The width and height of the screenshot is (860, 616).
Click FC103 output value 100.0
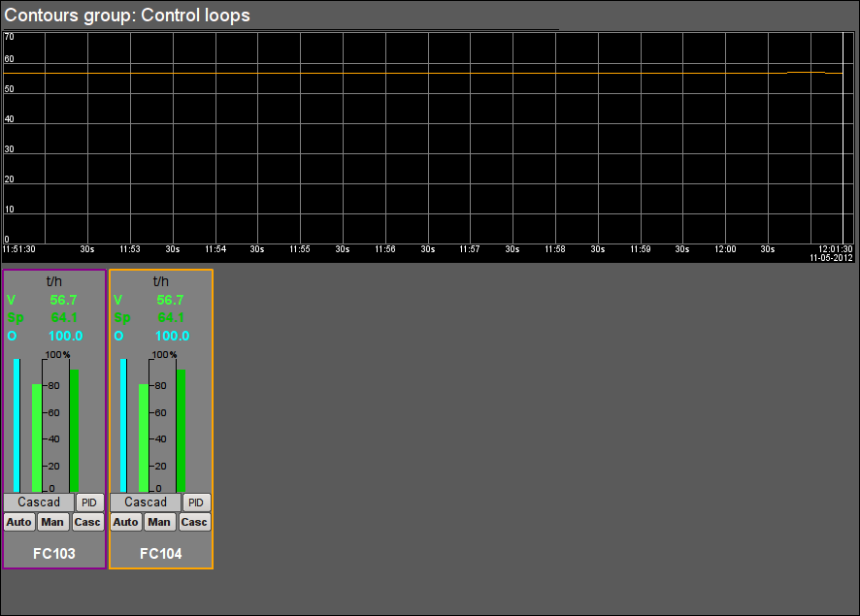(66, 336)
